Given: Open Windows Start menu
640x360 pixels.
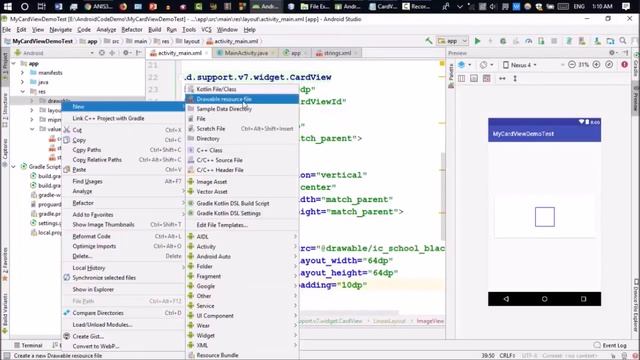Looking at the screenshot, I should coord(7,6).
